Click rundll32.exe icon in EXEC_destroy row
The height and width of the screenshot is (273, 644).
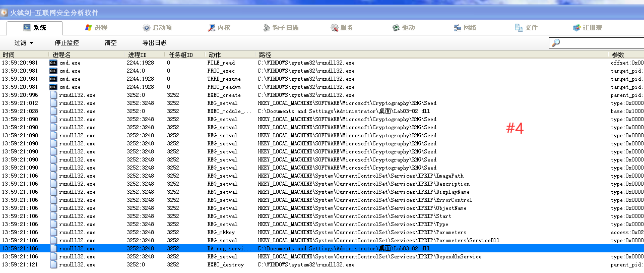(x=53, y=265)
